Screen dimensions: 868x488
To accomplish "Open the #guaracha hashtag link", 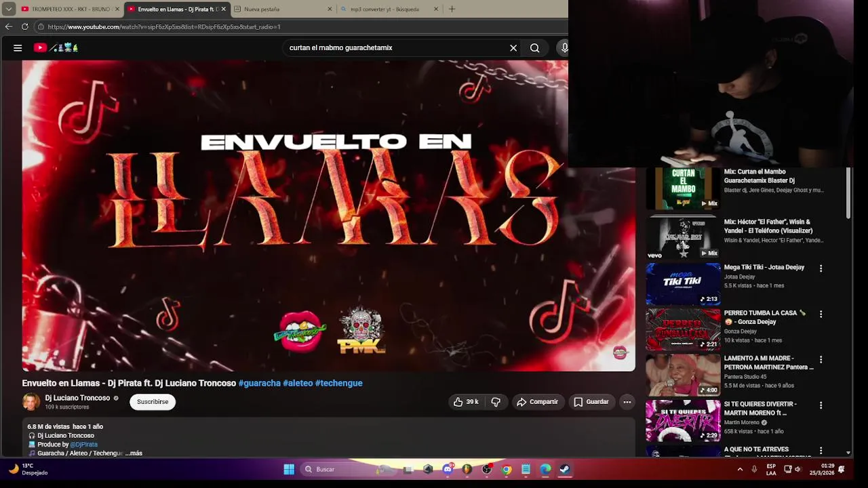I will [259, 383].
